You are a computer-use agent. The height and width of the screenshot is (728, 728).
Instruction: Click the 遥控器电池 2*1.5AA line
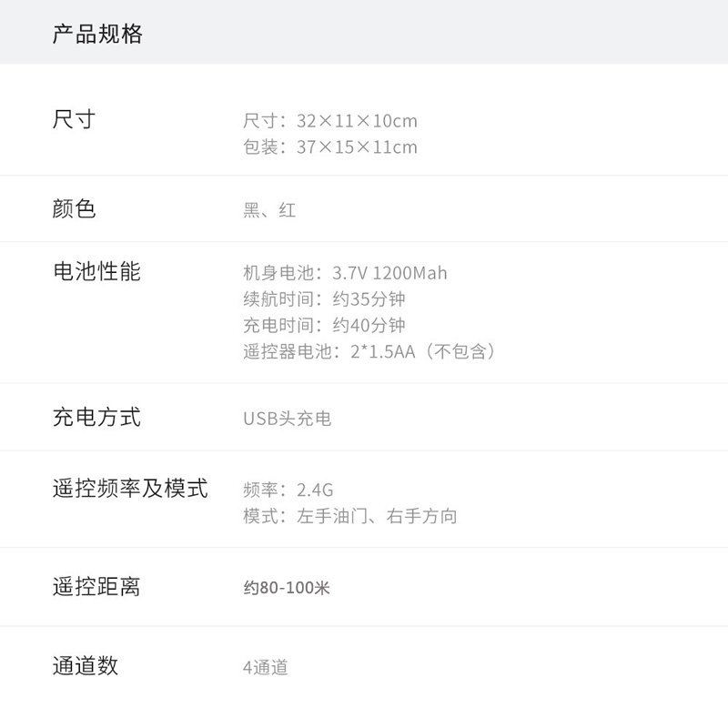click(370, 352)
